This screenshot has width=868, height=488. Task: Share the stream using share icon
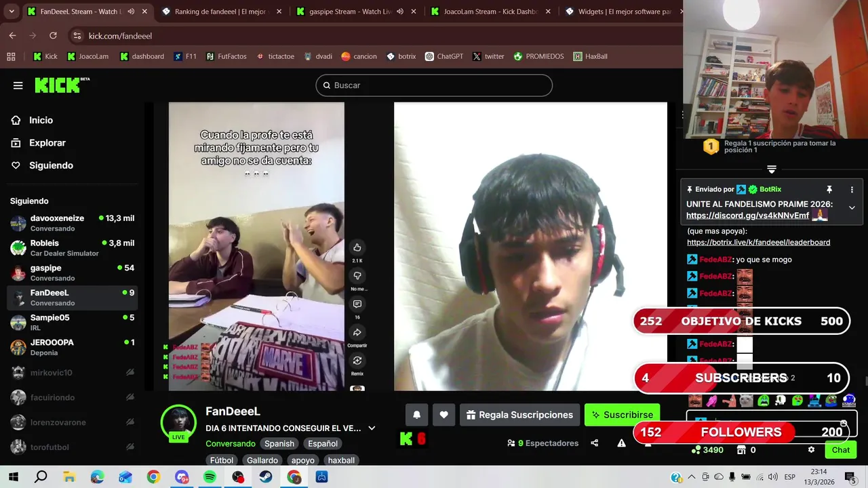point(595,443)
